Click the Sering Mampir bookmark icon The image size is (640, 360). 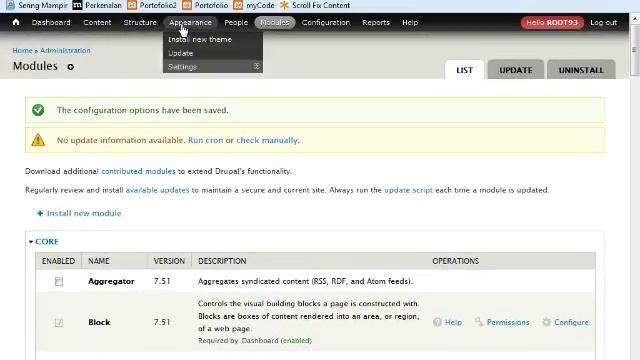pyautogui.click(x=11, y=5)
